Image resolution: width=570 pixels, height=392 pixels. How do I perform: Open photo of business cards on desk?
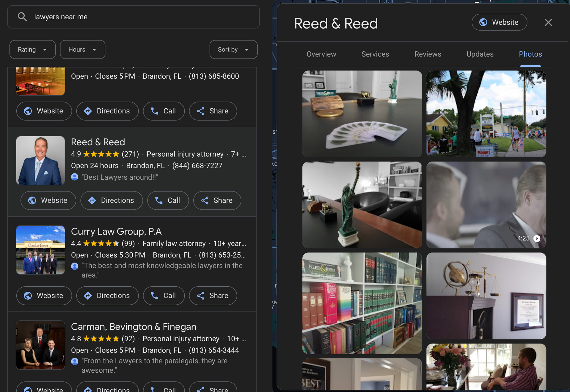(x=362, y=114)
